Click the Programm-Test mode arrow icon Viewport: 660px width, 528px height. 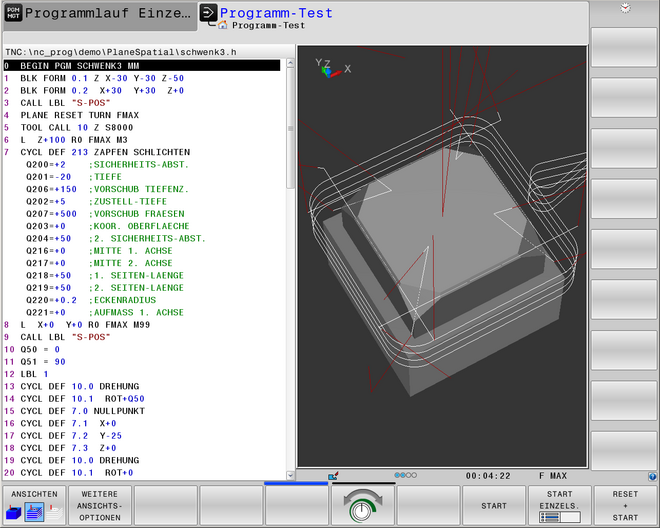coord(207,14)
